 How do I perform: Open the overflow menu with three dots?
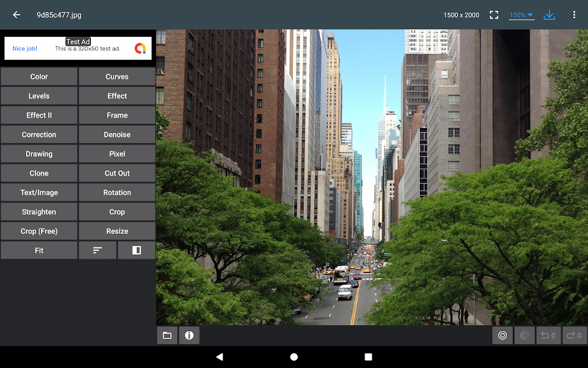(574, 15)
